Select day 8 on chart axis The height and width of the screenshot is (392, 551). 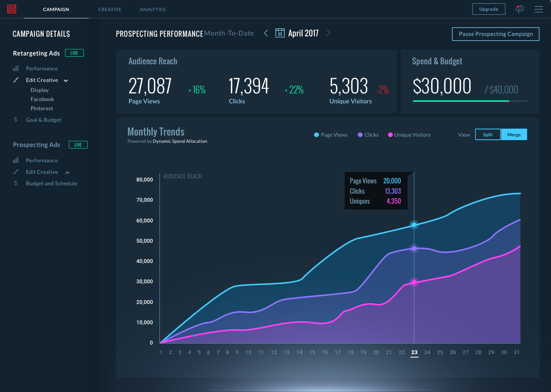point(228,352)
